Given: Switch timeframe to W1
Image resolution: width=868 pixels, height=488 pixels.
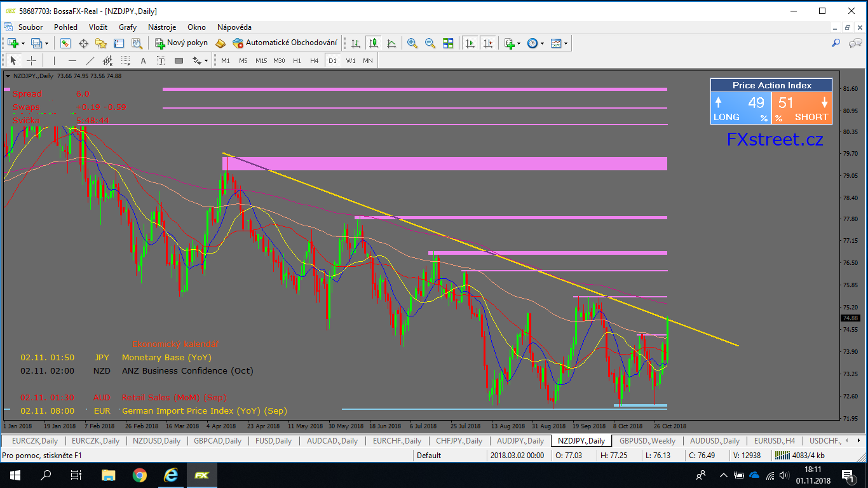Looking at the screenshot, I should 351,60.
